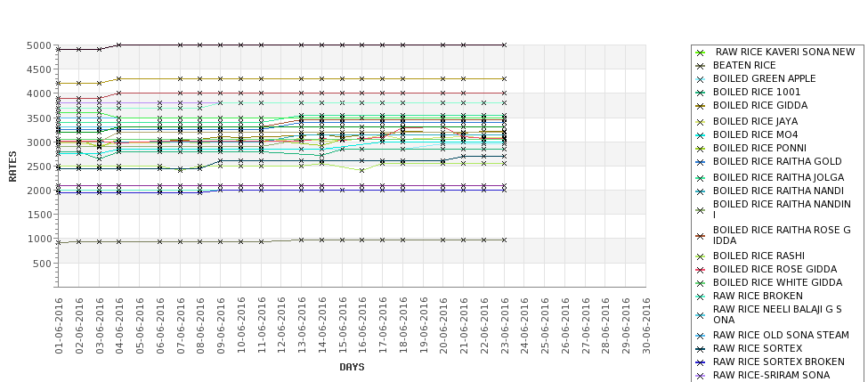Select legend label BOILED RICE RAITHA ROSE G IDDA
Image resolution: width=868 pixels, height=382 pixels.
pyautogui.click(x=782, y=235)
